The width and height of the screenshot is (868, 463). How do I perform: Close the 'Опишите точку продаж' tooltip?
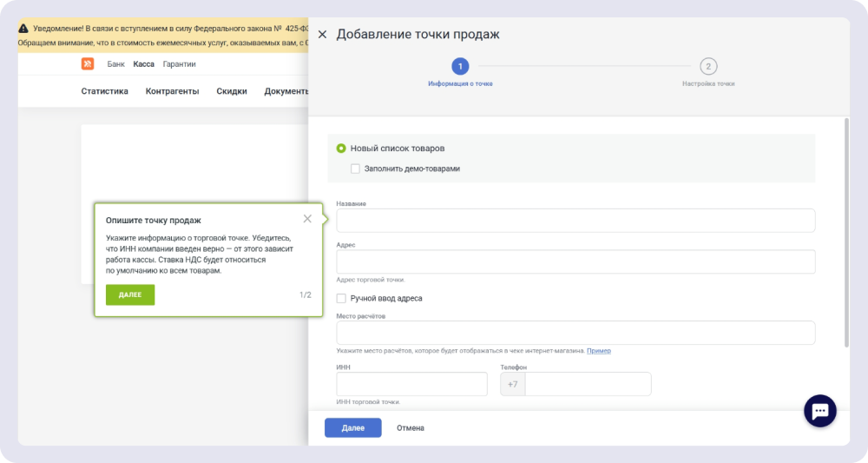[307, 219]
